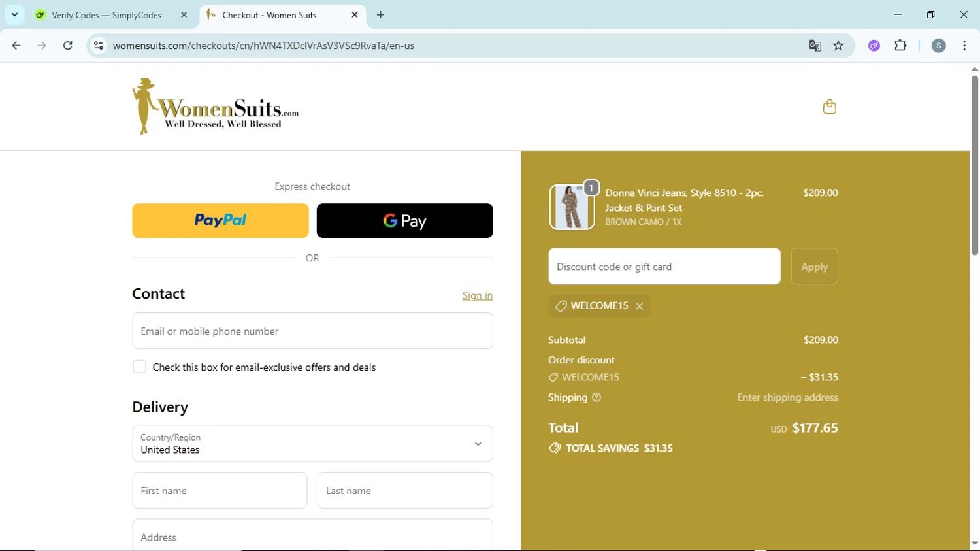Click the product title Donna Vinci Jeans
This screenshot has height=551, width=980.
[684, 200]
